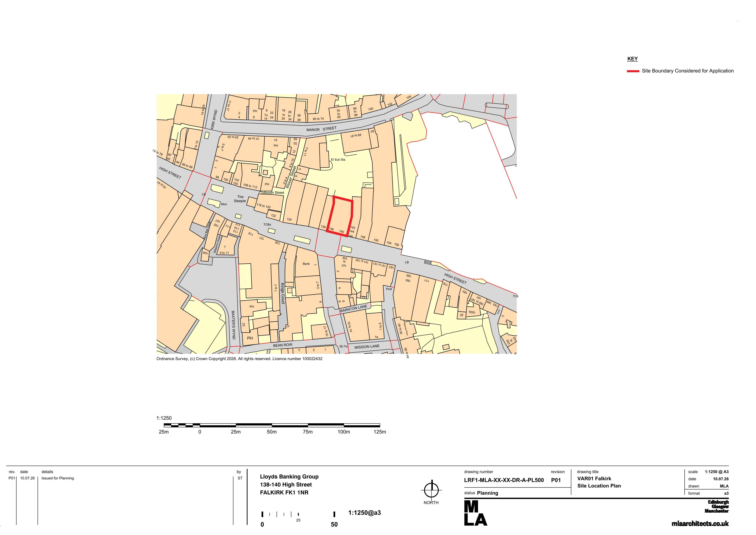Click the '138-140 High Street' address line
756x535 pixels.
click(x=286, y=485)
